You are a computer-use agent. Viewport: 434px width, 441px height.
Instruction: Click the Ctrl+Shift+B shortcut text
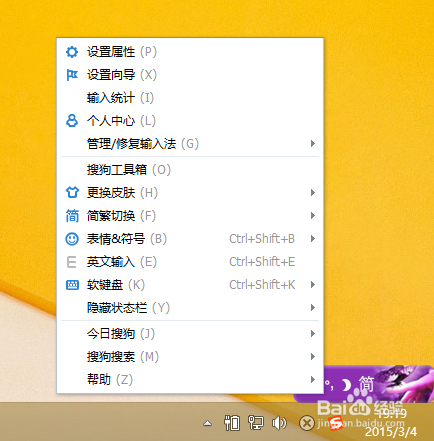coord(262,239)
